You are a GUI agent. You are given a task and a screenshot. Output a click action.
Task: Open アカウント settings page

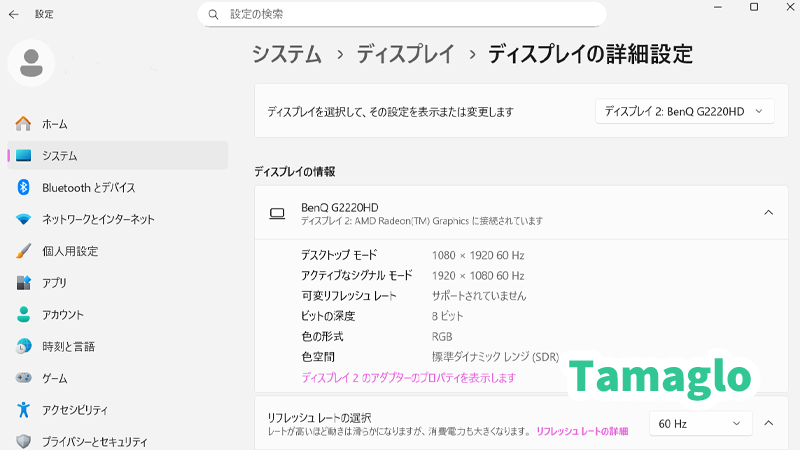(63, 314)
